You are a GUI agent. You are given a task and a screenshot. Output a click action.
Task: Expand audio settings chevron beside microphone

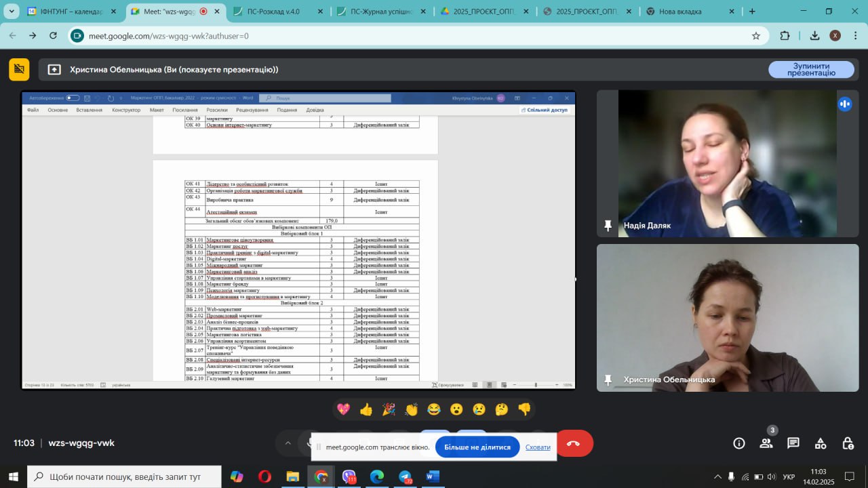(x=288, y=443)
